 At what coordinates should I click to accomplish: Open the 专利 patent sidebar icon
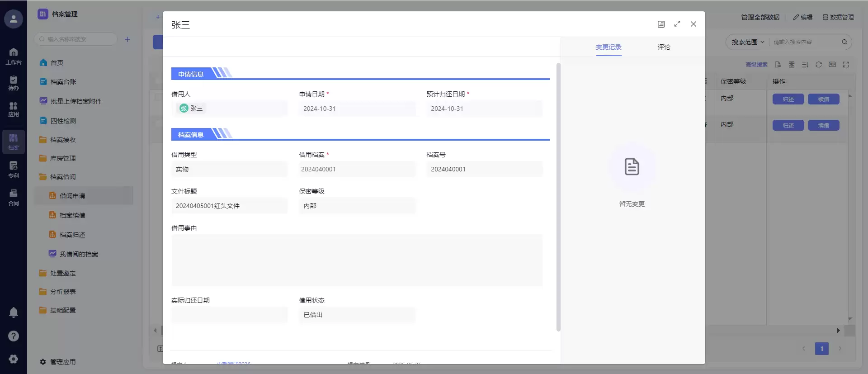[x=14, y=170]
